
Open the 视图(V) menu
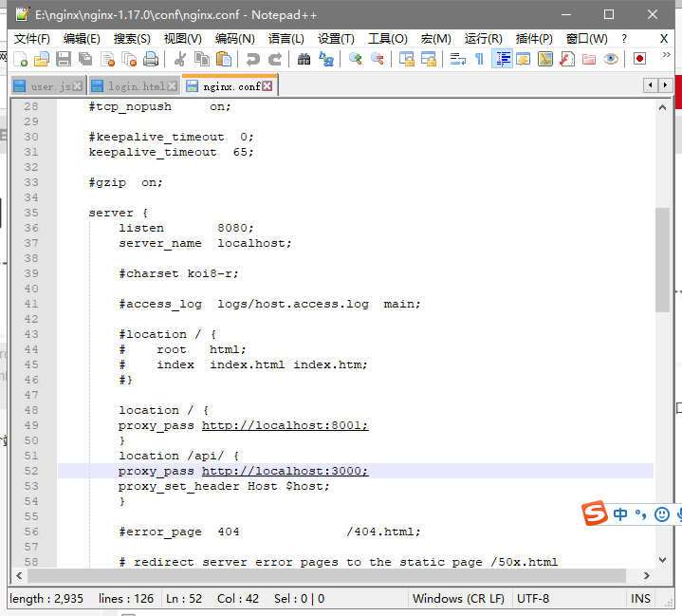(x=183, y=39)
